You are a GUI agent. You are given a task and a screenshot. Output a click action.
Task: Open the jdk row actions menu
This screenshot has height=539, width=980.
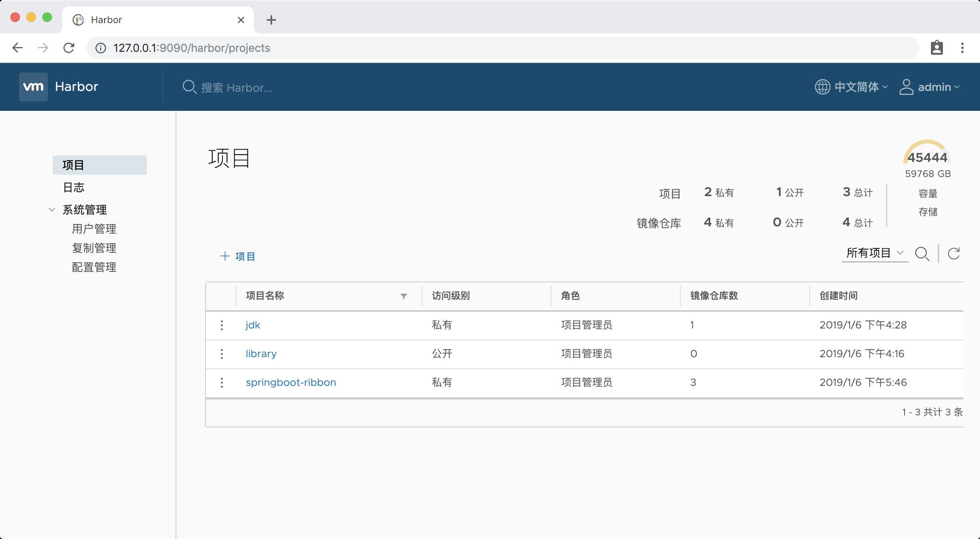222,325
